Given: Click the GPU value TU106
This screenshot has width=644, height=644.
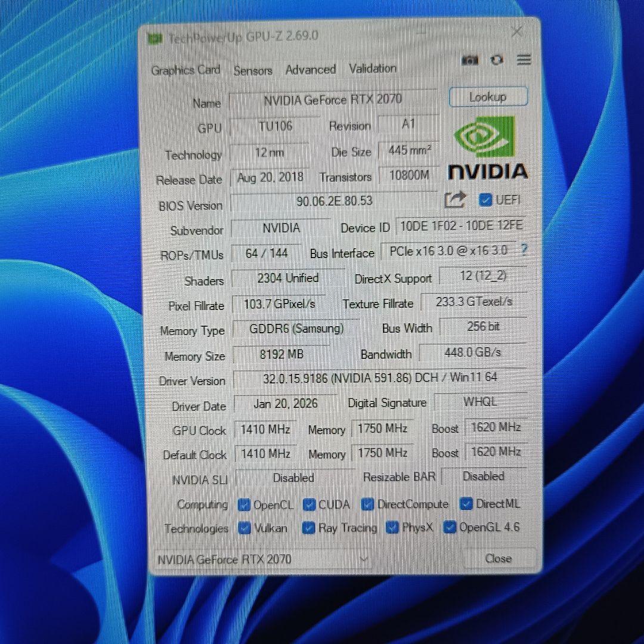Looking at the screenshot, I should click(275, 126).
